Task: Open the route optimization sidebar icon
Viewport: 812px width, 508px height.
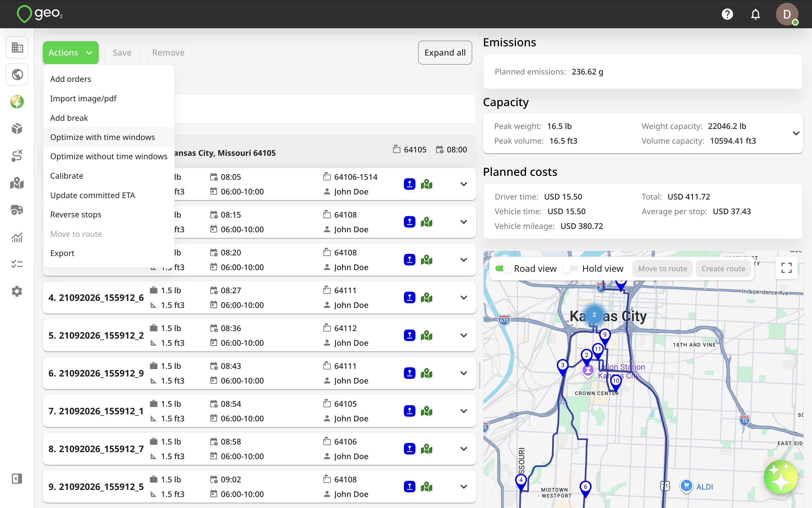Action: [x=17, y=156]
